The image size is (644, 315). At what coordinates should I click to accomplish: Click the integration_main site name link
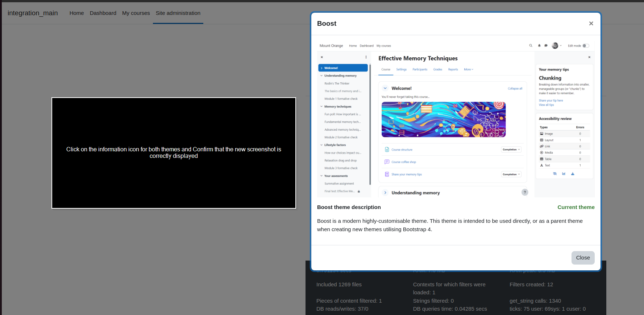click(33, 13)
